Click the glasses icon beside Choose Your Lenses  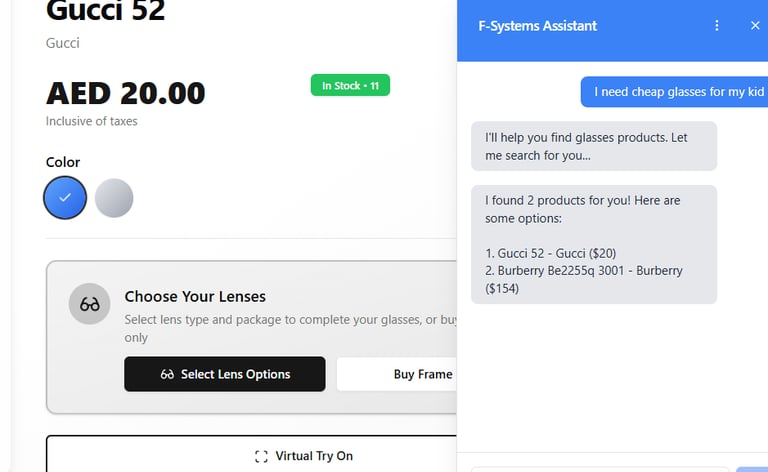tap(90, 304)
